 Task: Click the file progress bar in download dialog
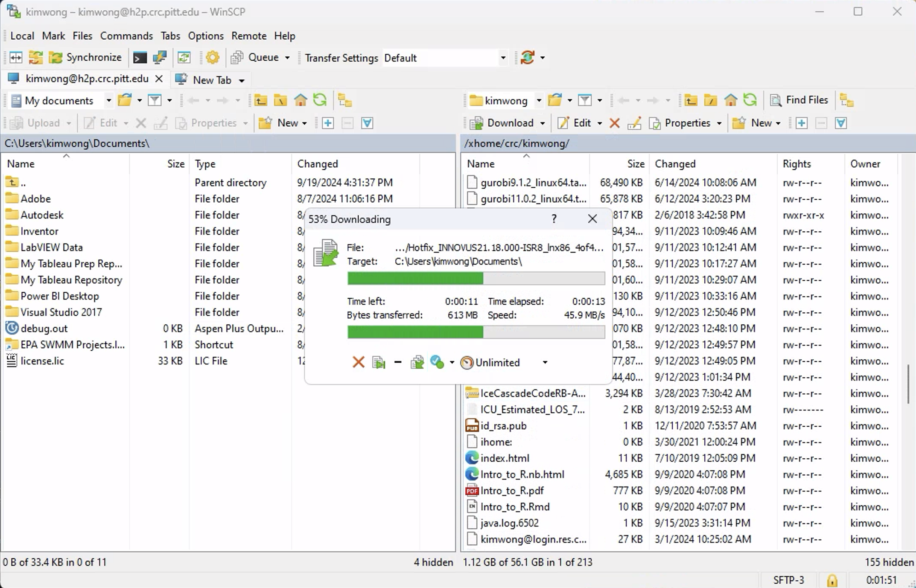pos(476,279)
